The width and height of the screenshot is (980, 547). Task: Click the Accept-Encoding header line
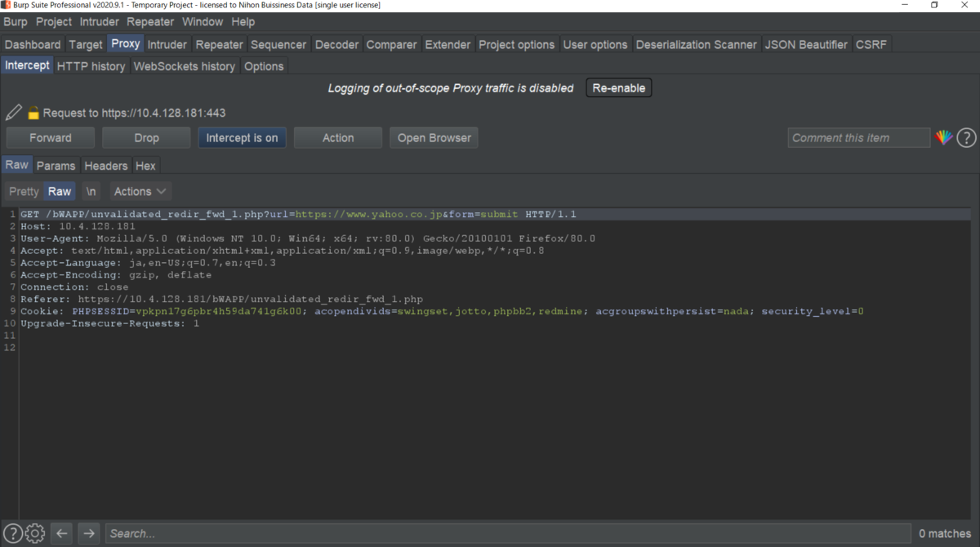116,275
